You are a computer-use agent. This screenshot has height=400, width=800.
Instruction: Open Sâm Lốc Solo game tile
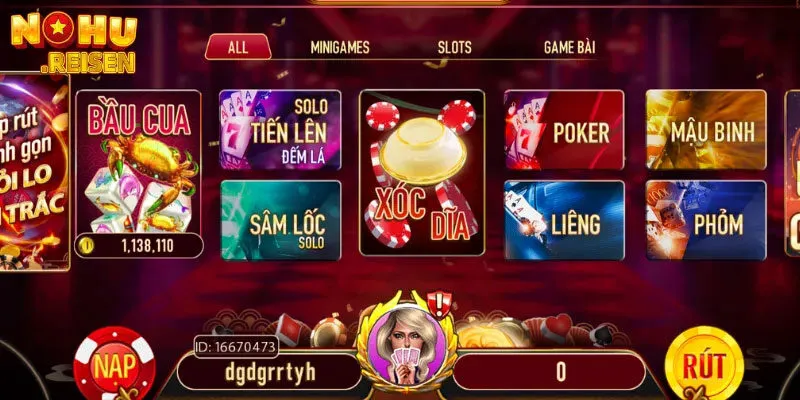coord(280,220)
